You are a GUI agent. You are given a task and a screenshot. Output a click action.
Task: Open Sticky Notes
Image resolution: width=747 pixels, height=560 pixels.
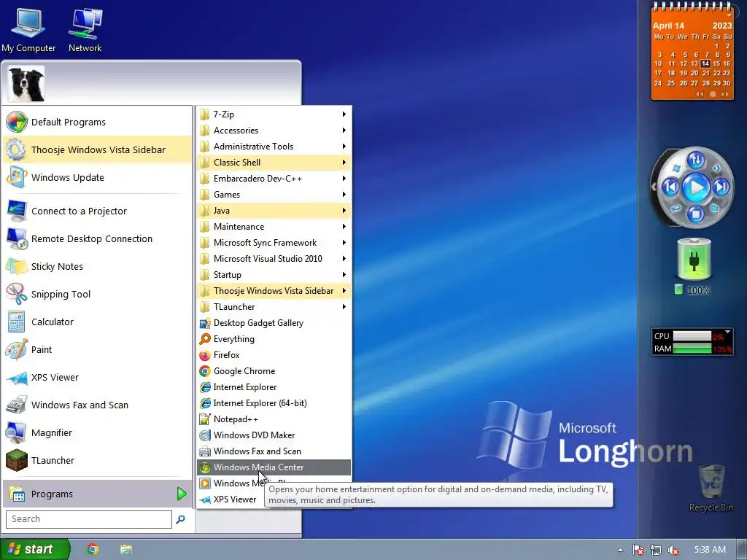pos(97,266)
